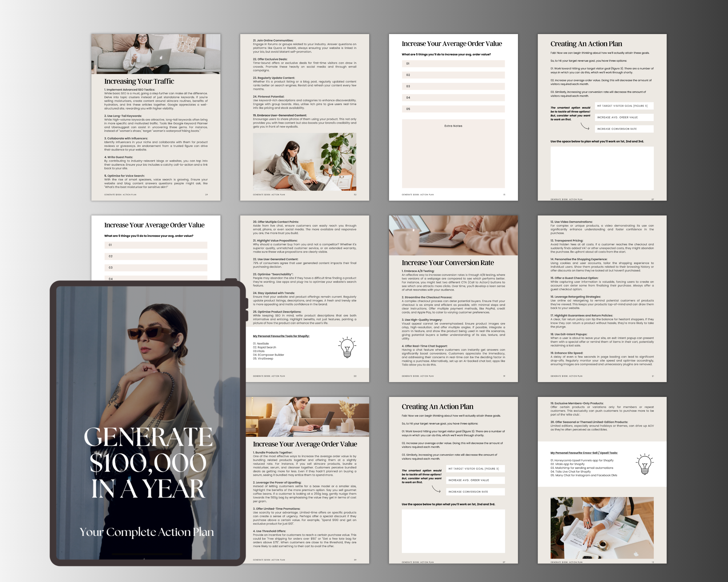Click '5. Optimise for Voice Search:' item
The image size is (728, 582).
click(x=124, y=176)
